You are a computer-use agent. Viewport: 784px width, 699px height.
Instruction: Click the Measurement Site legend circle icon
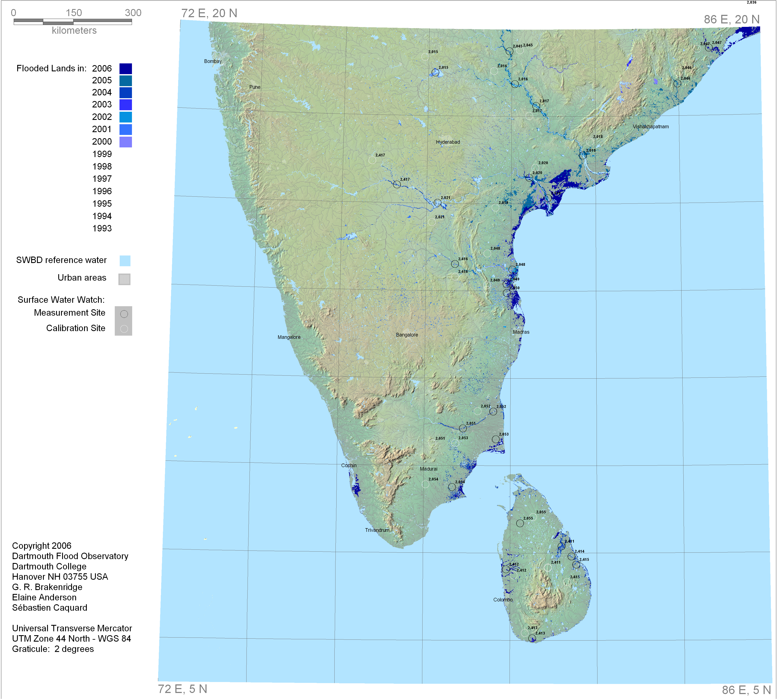pos(124,314)
